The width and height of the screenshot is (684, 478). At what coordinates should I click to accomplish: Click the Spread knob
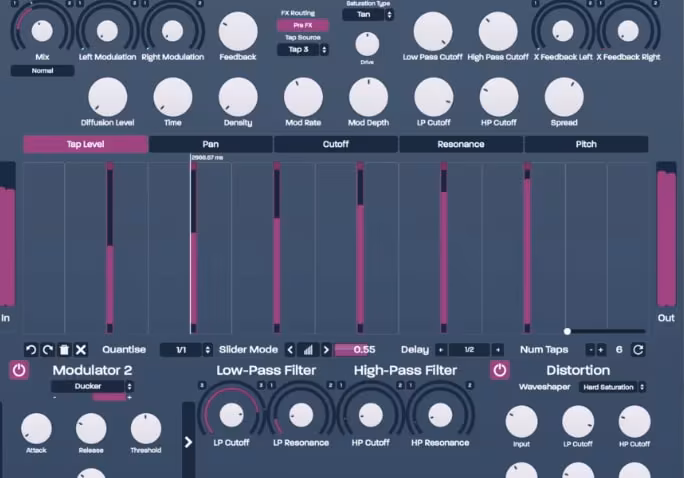564,97
